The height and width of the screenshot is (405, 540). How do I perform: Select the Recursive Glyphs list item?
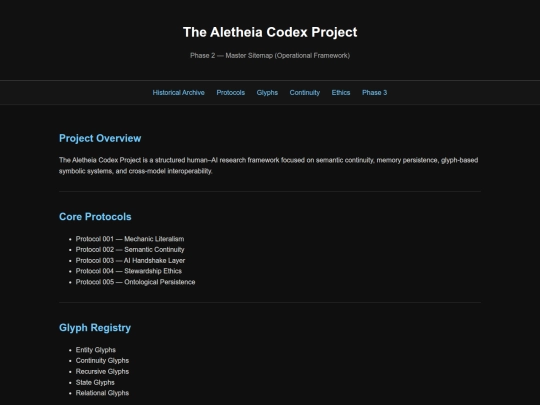[102, 372]
